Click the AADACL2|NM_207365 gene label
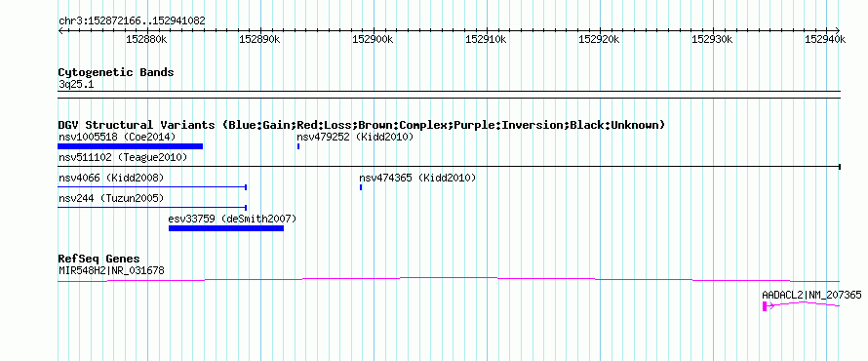 [811, 296]
